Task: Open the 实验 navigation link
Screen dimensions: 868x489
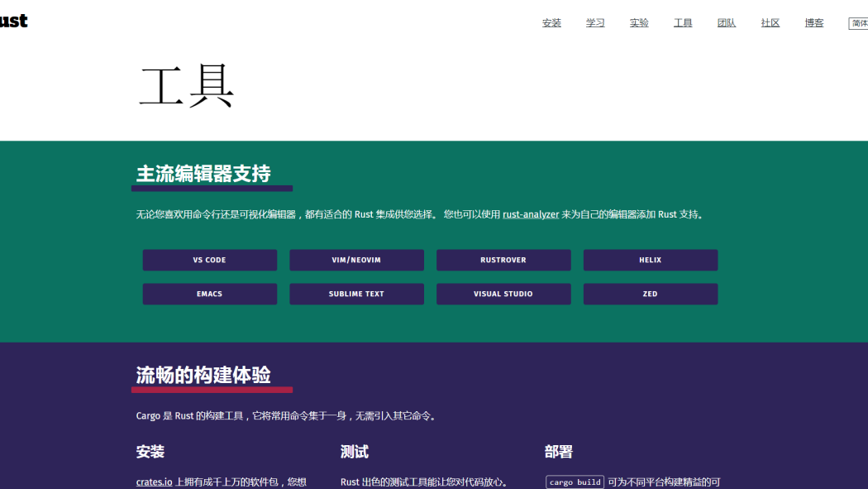Action: click(x=639, y=22)
